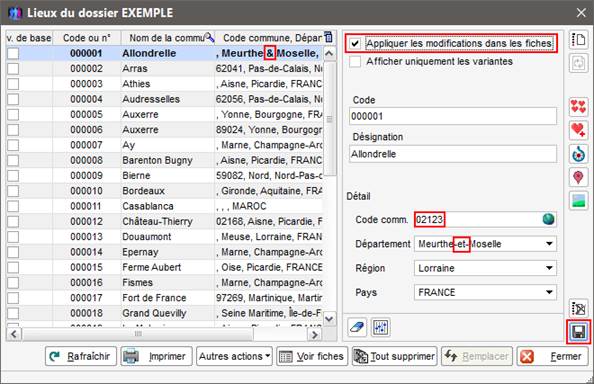This screenshot has width=594, height=384.
Task: Click the Imprimer button
Action: (156, 356)
